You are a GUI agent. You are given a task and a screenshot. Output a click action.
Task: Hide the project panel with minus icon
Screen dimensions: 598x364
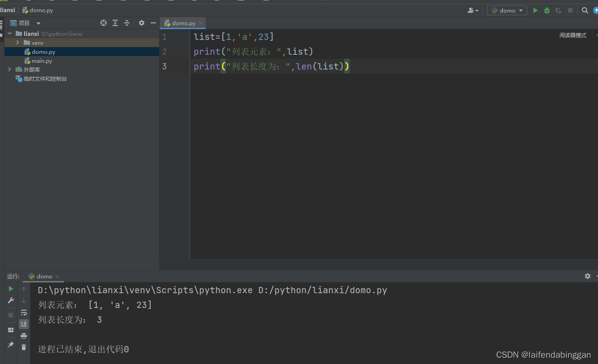(153, 23)
